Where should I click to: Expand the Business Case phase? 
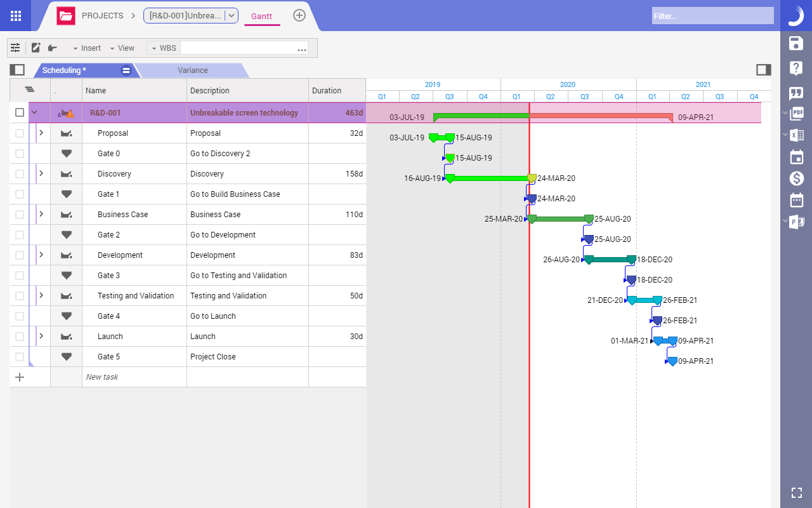(x=41, y=214)
